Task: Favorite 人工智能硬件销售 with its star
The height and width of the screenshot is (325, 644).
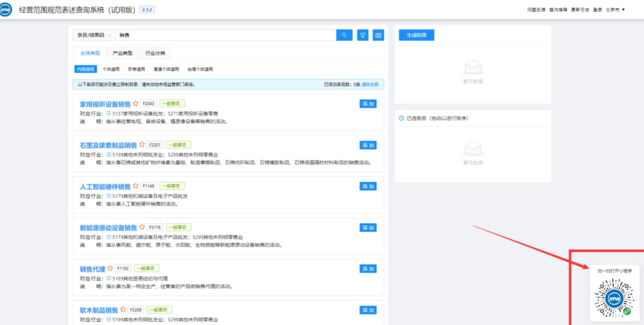Action: coord(136,186)
